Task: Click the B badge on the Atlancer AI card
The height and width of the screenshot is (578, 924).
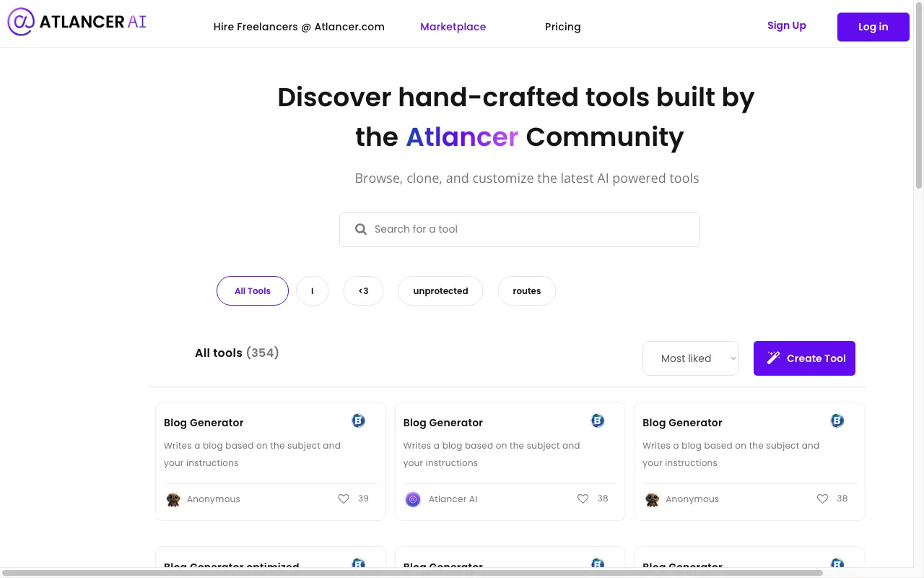Action: pos(598,420)
